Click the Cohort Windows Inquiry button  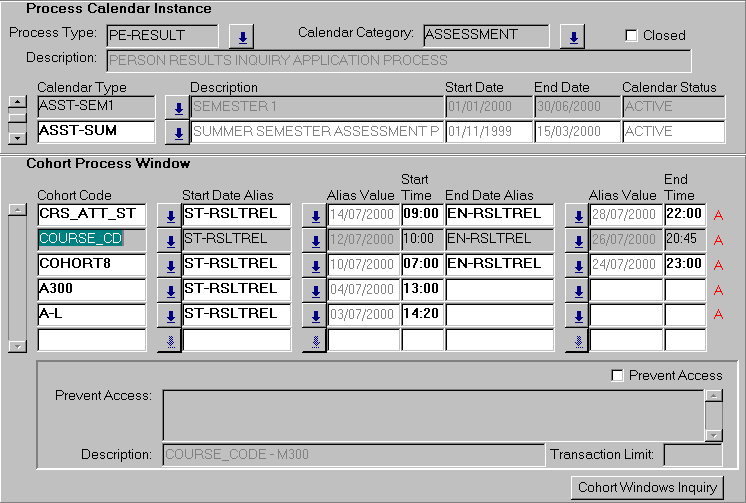(647, 487)
